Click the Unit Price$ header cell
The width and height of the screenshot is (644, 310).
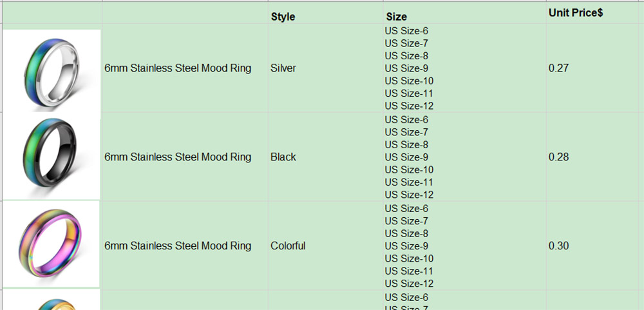click(592, 13)
